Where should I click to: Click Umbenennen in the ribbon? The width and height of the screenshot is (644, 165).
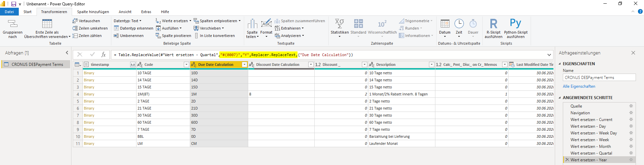coord(128,36)
